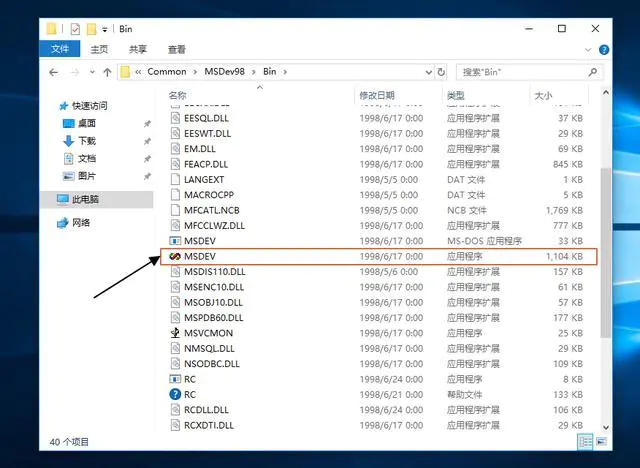
Task: Expand chevron after Common in path
Action: [x=196, y=72]
